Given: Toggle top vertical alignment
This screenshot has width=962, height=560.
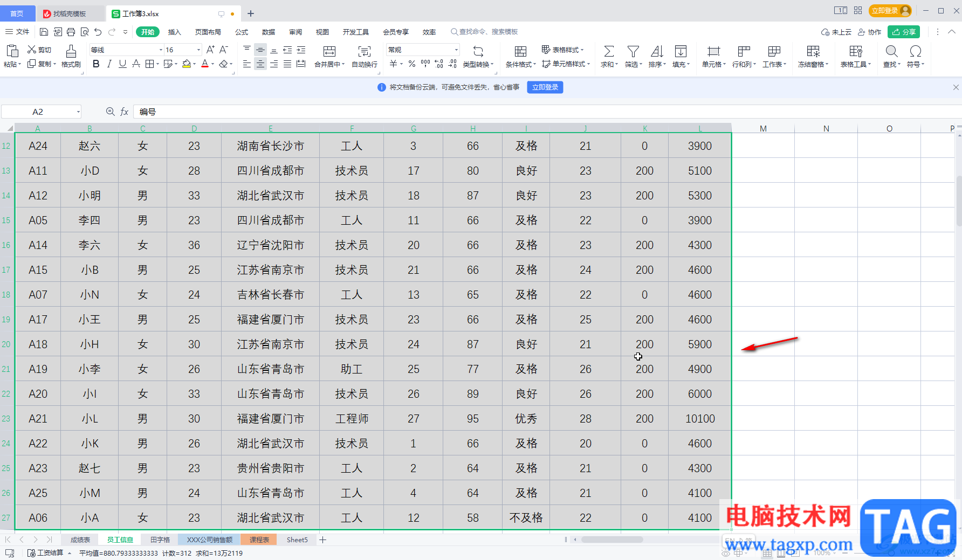Looking at the screenshot, I should [247, 50].
